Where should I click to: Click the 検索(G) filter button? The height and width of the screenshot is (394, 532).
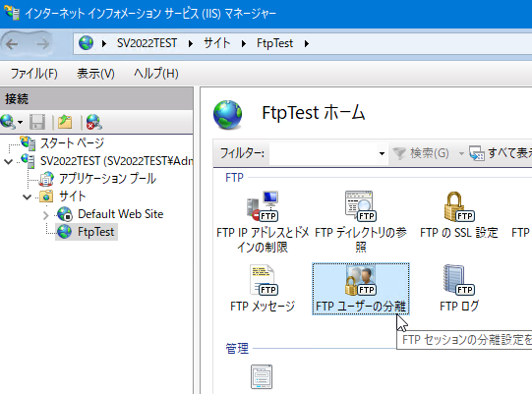click(421, 153)
